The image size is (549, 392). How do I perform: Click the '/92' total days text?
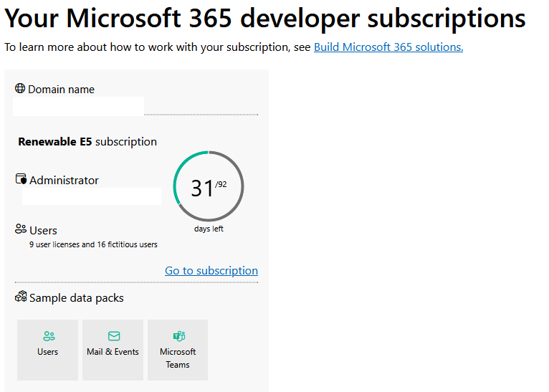[x=221, y=184]
